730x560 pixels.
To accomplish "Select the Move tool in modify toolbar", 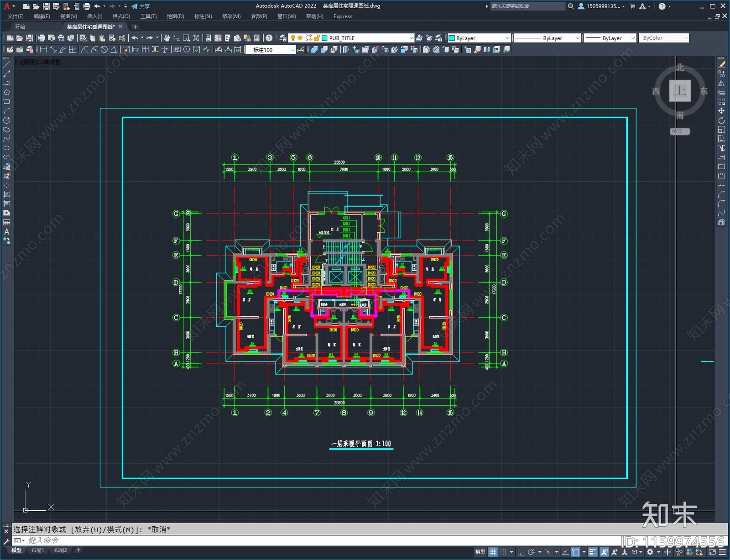I will pos(721,111).
